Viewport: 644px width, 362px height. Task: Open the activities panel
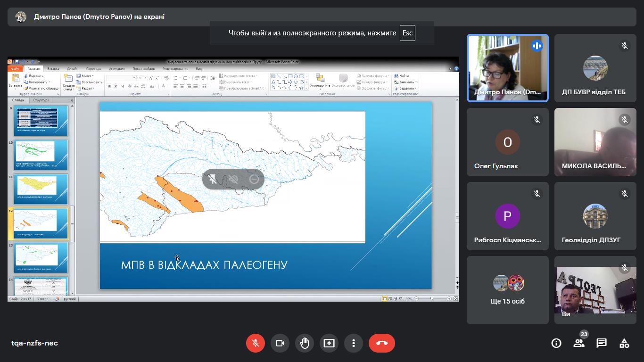click(x=624, y=343)
